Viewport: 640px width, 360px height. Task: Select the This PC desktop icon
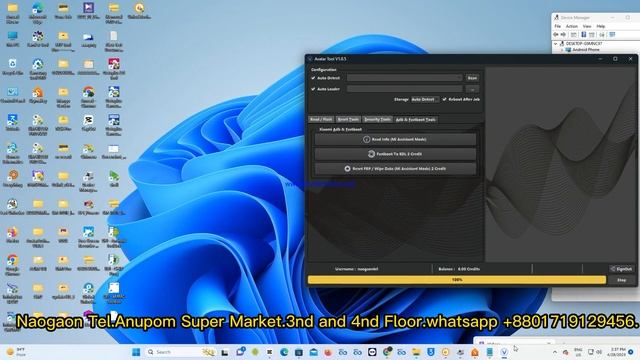13,39
